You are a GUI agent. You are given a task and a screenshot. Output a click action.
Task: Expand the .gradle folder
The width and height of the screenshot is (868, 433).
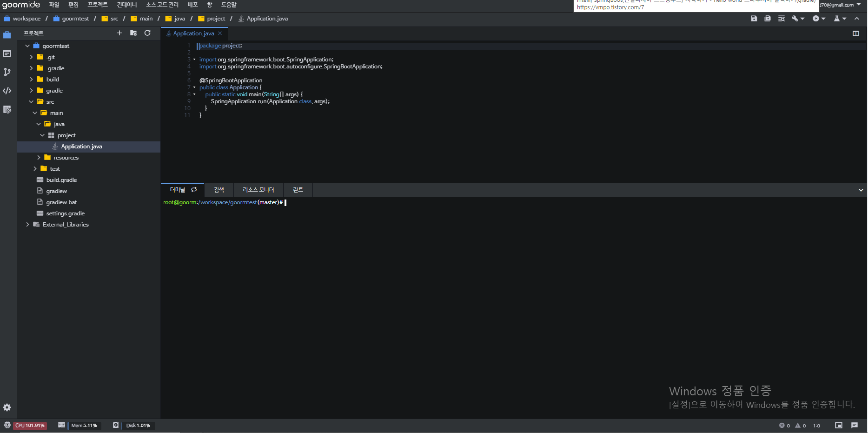coord(31,68)
